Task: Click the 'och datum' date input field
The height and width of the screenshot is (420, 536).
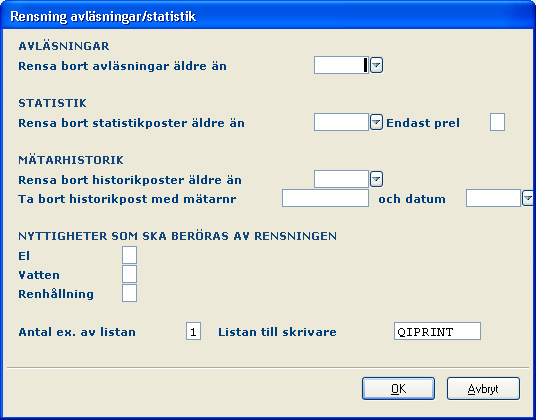Action: (493, 198)
